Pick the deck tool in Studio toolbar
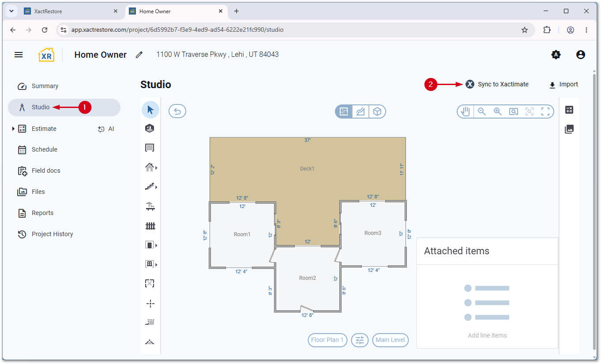601x364 pixels. click(x=150, y=206)
